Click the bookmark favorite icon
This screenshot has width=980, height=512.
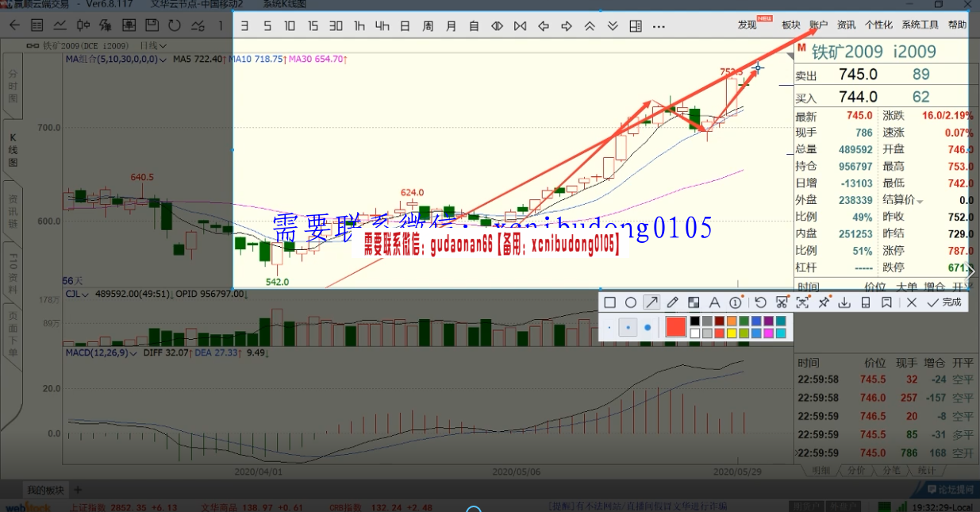[886, 302]
